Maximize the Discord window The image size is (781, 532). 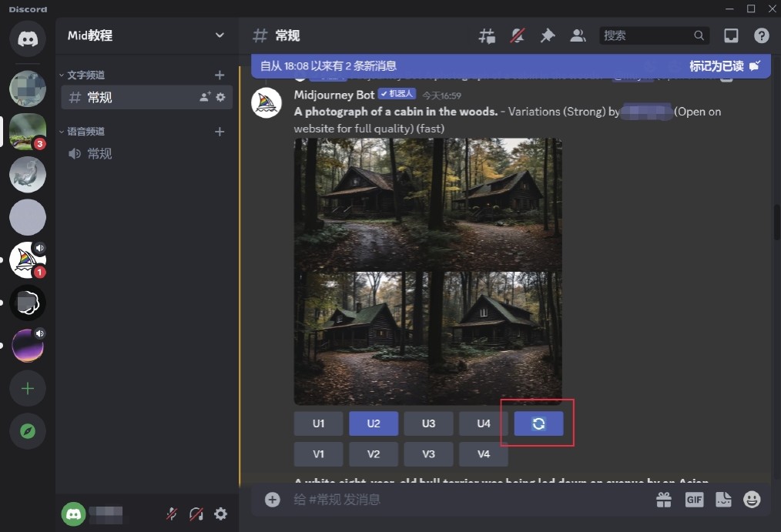[x=751, y=8]
